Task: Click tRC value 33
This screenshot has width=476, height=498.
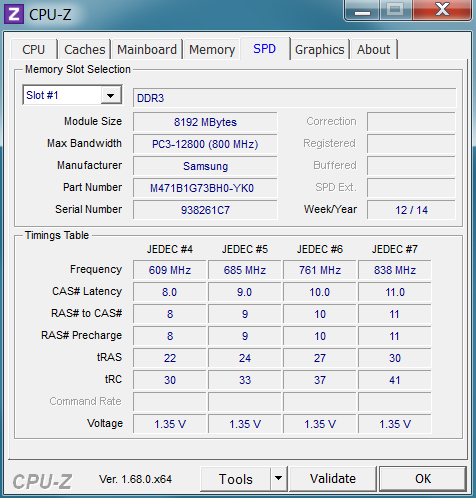Action: coord(245,380)
